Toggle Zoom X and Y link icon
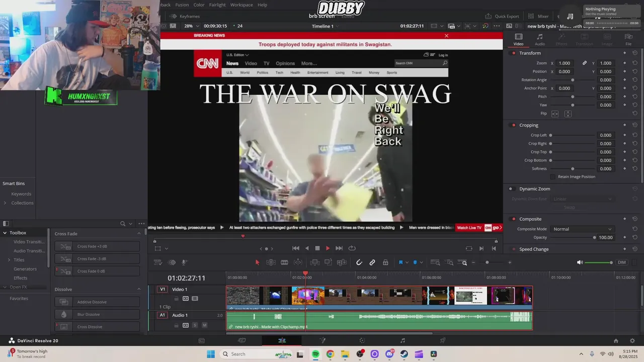The image size is (644, 362). [x=585, y=63]
